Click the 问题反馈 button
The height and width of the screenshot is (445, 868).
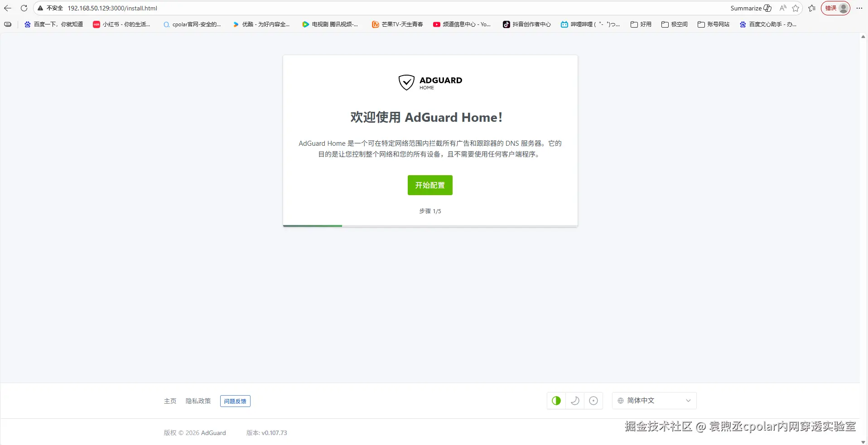click(x=235, y=401)
